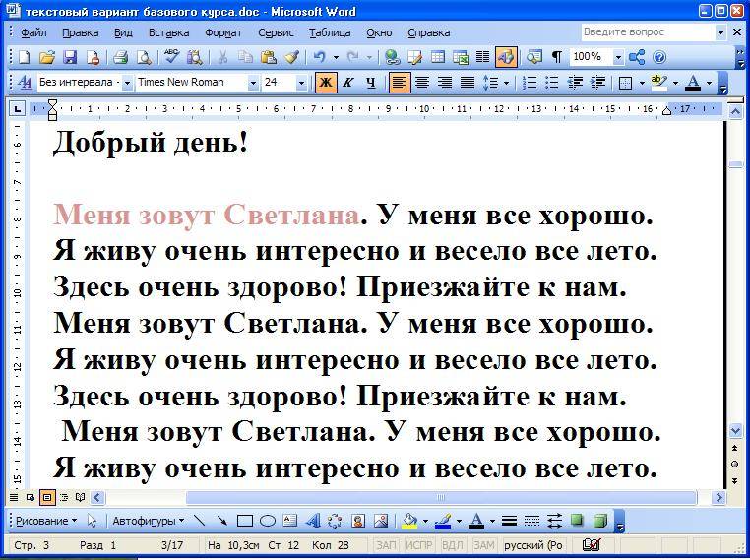Expand the undo history arrow
This screenshot has height=560, width=750.
tap(336, 57)
